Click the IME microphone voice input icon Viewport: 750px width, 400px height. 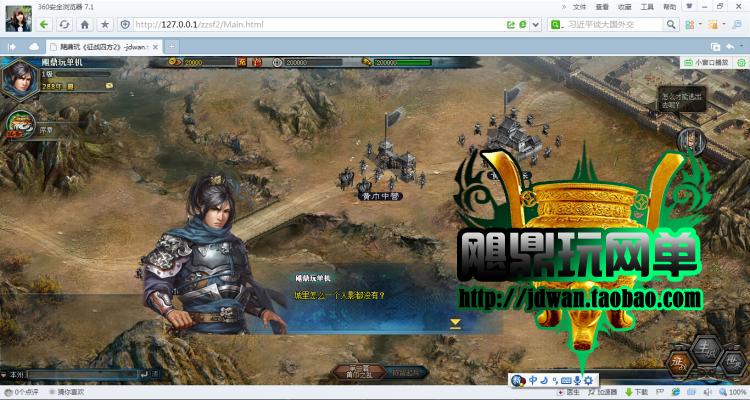[578, 381]
